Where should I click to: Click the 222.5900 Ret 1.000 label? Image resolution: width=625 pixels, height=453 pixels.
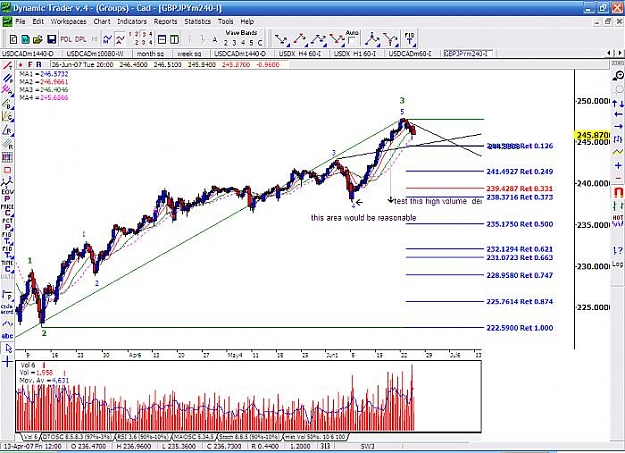point(519,328)
